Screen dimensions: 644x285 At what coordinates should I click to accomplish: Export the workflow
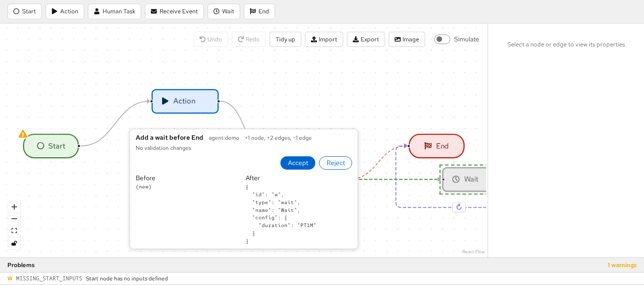click(366, 40)
